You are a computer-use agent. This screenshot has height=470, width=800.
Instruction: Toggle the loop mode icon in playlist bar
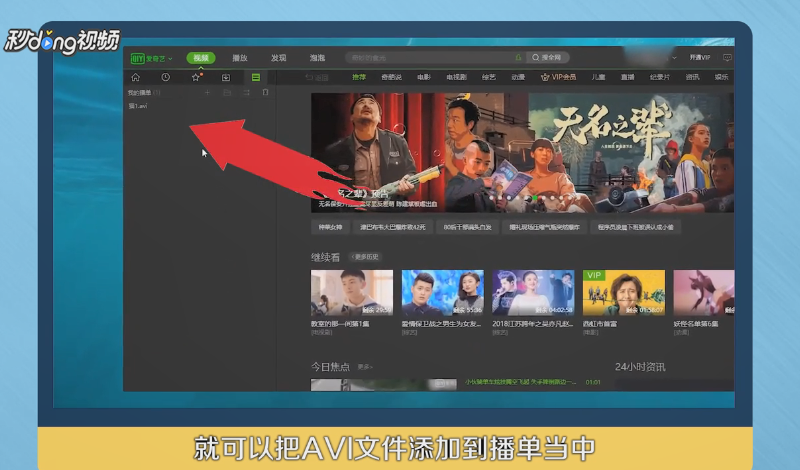click(246, 92)
